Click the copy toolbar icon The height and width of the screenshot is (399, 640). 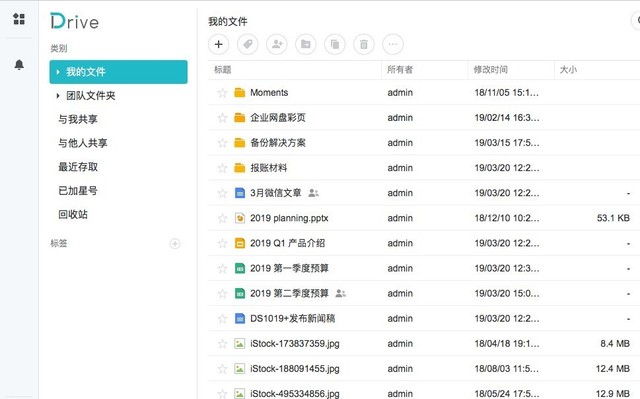point(335,44)
